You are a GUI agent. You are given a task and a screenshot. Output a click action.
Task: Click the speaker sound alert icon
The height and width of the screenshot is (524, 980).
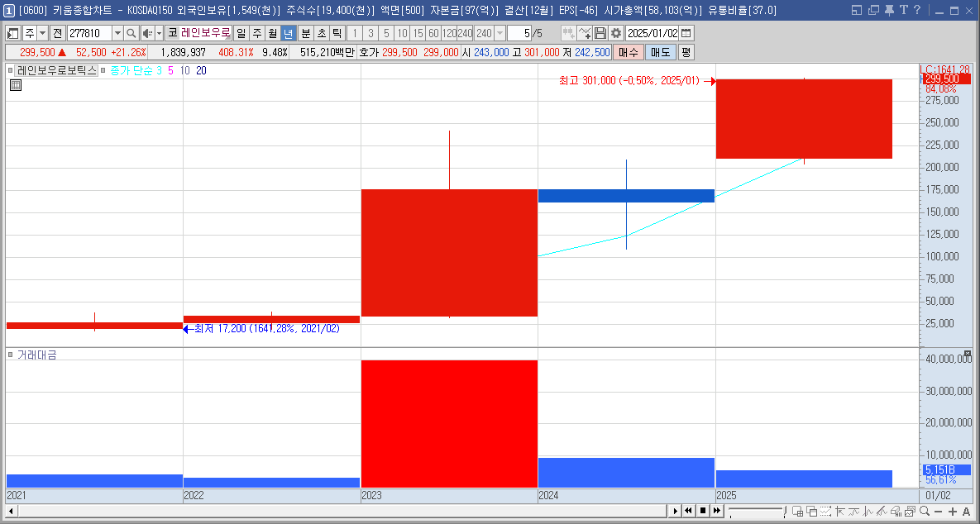tap(147, 33)
